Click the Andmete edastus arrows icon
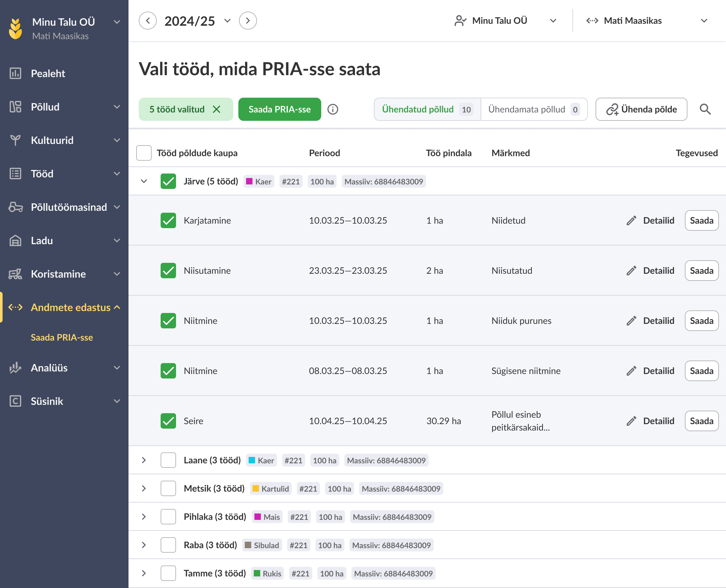The image size is (726, 588). (x=15, y=307)
